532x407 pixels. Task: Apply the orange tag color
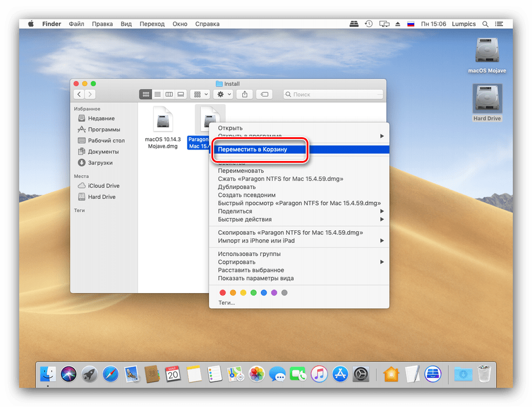pyautogui.click(x=233, y=293)
